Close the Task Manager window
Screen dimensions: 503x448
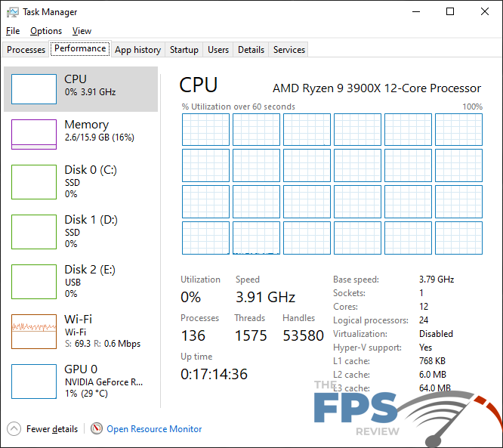click(x=485, y=12)
